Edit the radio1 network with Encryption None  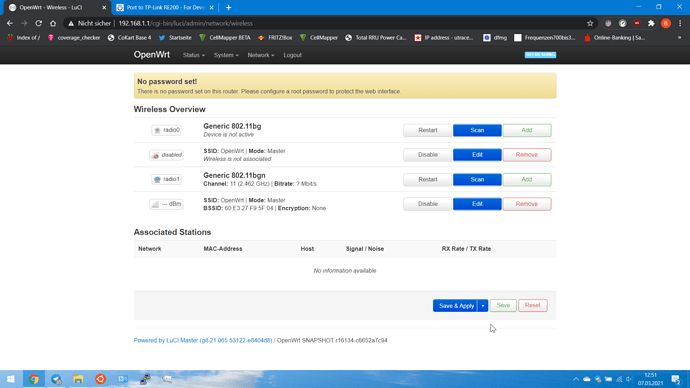477,204
